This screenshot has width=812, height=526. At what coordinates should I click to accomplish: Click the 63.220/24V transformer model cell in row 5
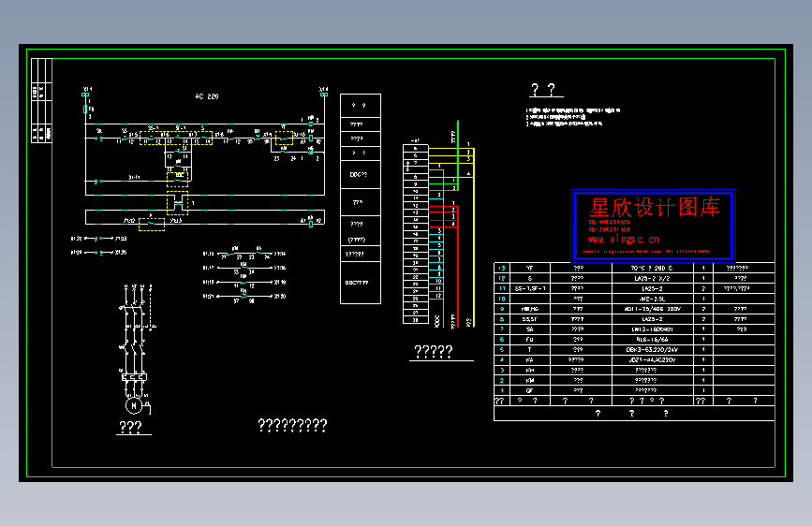(653, 350)
